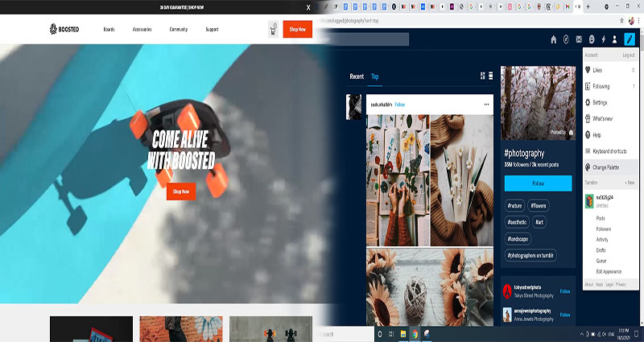Open Tumblr home dashboard icon
The image size is (644, 342).
tap(554, 39)
